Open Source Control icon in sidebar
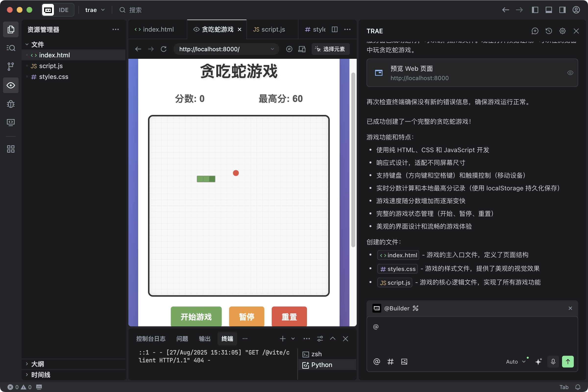Viewport: 588px width, 392px height. pos(11,66)
